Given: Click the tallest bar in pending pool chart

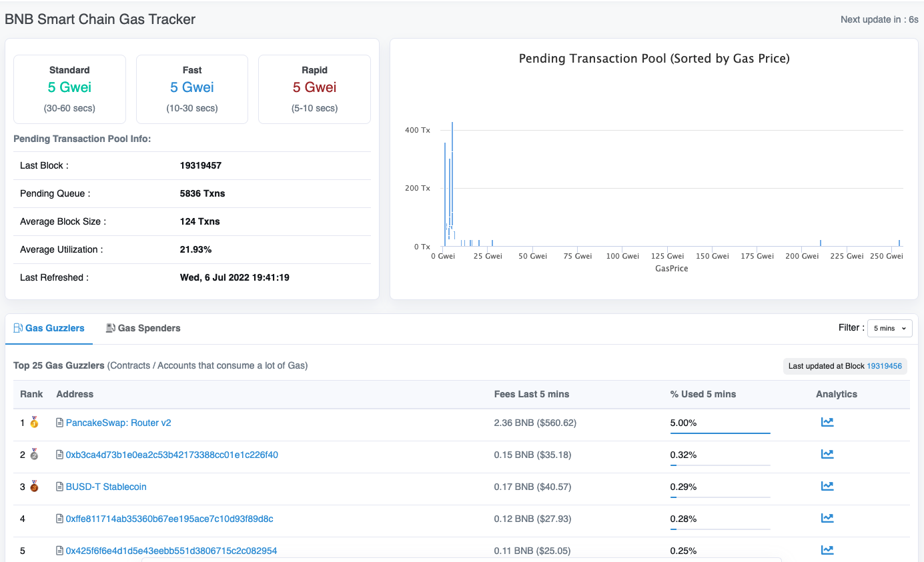Looking at the screenshot, I should click(452, 183).
